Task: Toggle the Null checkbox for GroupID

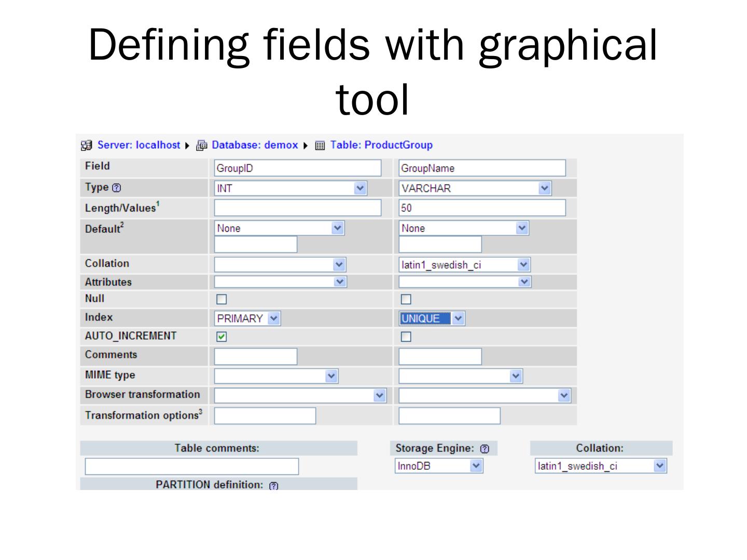Action: pyautogui.click(x=222, y=299)
